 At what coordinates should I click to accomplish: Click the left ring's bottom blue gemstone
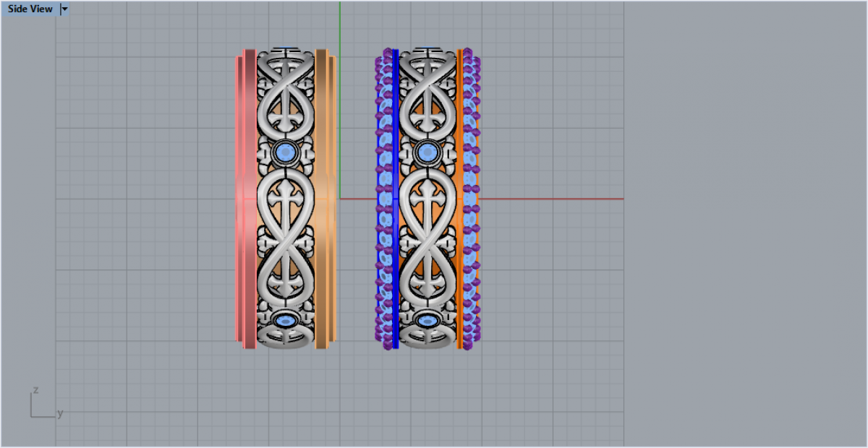[x=286, y=320]
